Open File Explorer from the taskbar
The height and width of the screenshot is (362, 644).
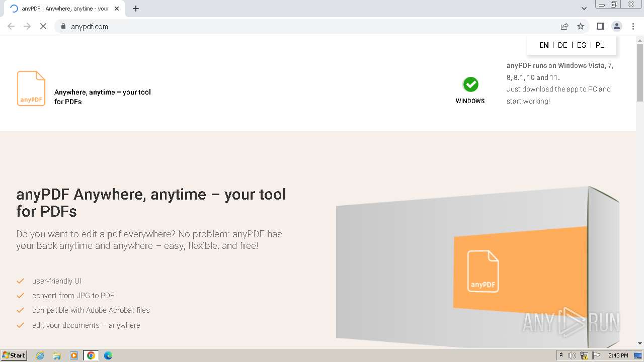(57, 355)
